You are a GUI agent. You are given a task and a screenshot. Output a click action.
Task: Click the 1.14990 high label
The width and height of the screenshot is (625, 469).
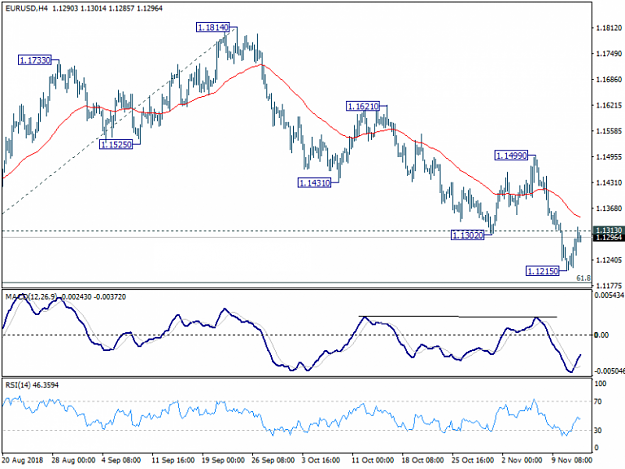click(x=511, y=156)
